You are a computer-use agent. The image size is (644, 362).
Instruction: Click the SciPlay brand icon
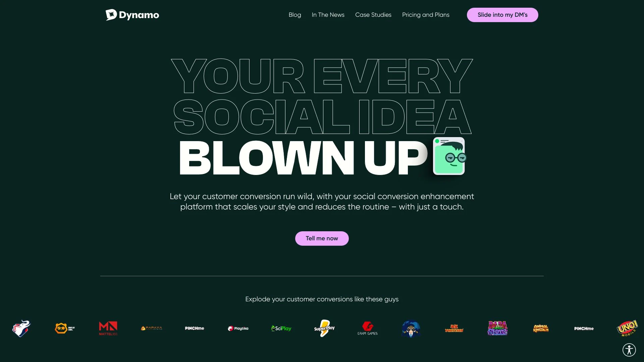click(x=281, y=328)
